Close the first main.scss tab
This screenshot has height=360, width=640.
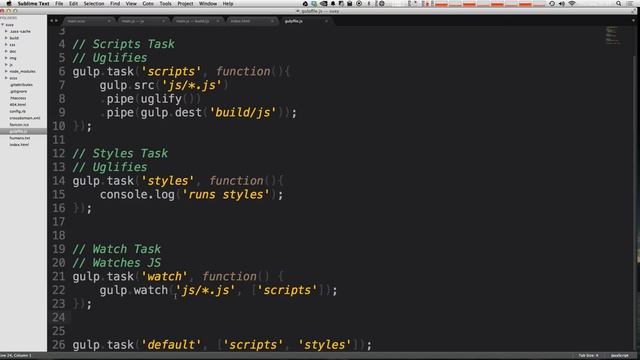click(x=109, y=21)
